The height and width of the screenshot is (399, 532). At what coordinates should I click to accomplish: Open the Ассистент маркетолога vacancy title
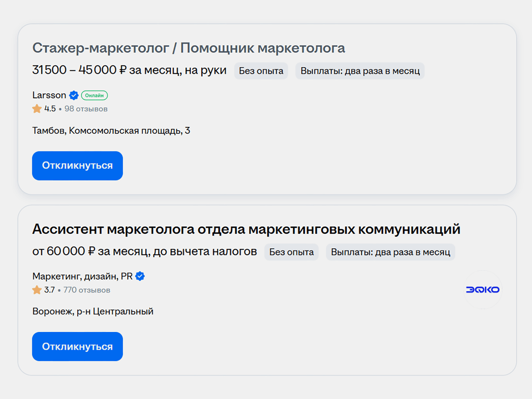click(x=246, y=229)
